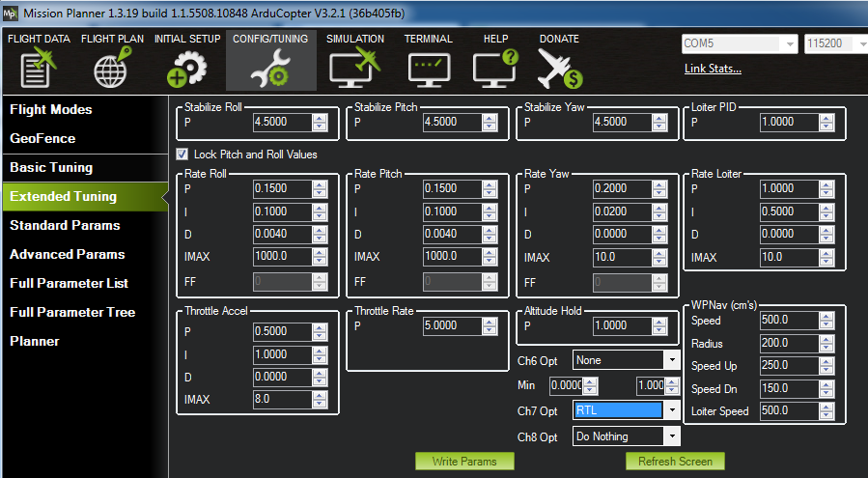
Task: Click Rate Loiter P value field
Action: 790,189
